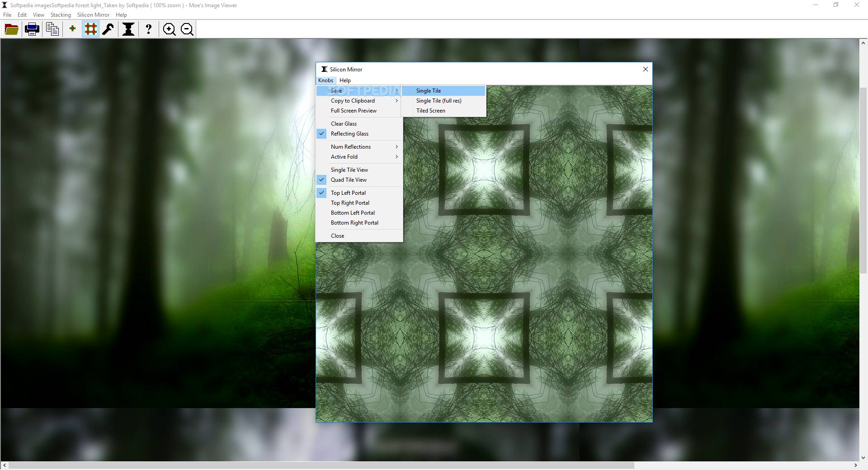Zoom out with the magnifier minus icon

point(187,29)
